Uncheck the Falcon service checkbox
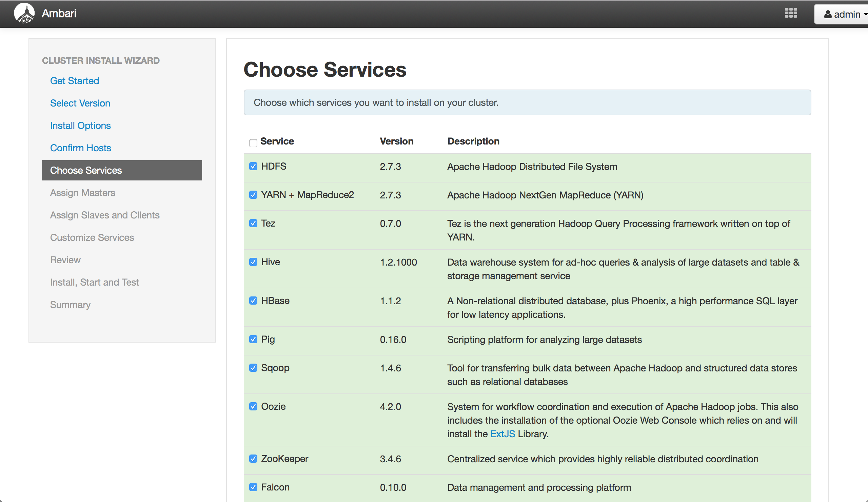The height and width of the screenshot is (502, 868). pyautogui.click(x=253, y=487)
